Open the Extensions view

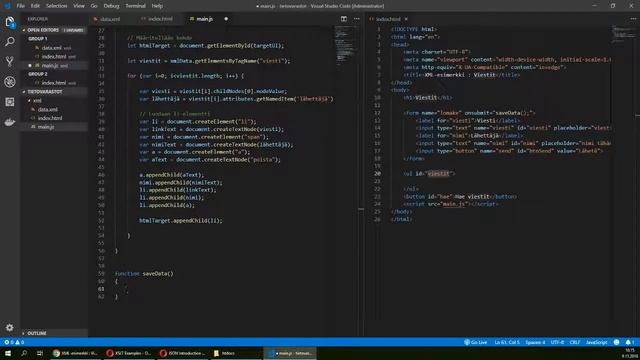10,102
